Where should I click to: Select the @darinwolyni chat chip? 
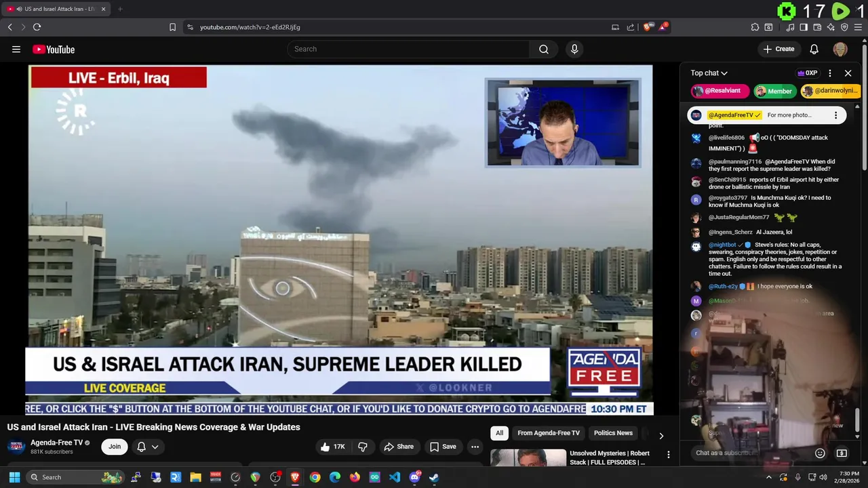coord(830,91)
